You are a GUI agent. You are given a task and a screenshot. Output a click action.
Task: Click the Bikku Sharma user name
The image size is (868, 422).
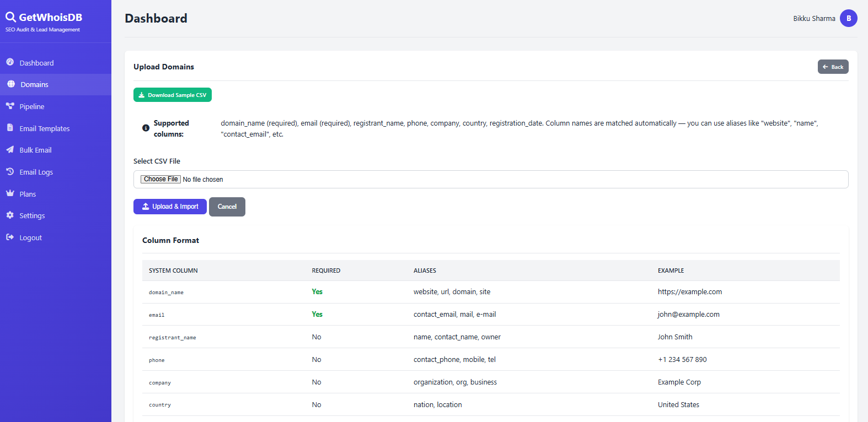[814, 18]
